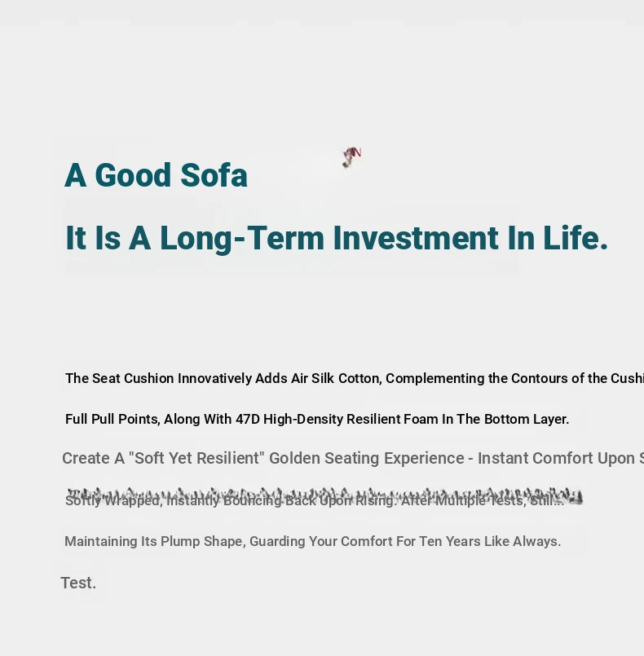Click the line starting 'The Seat Cushion Innovatively Adds'

tap(355, 378)
